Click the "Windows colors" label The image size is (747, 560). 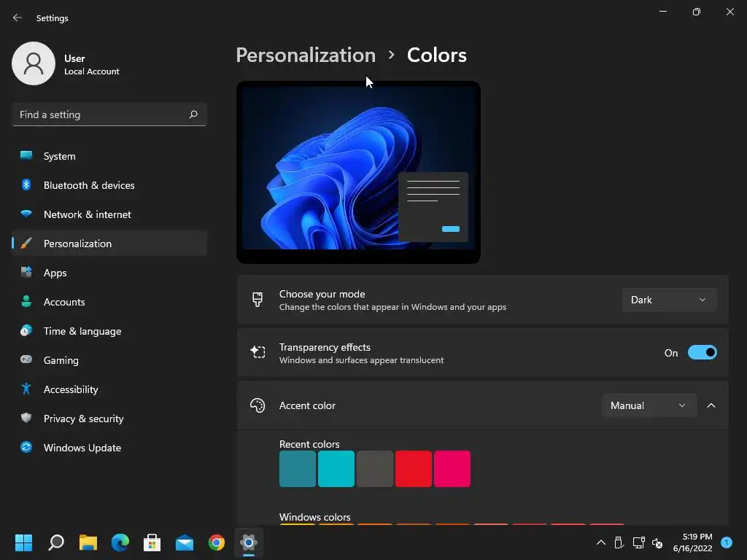click(315, 517)
